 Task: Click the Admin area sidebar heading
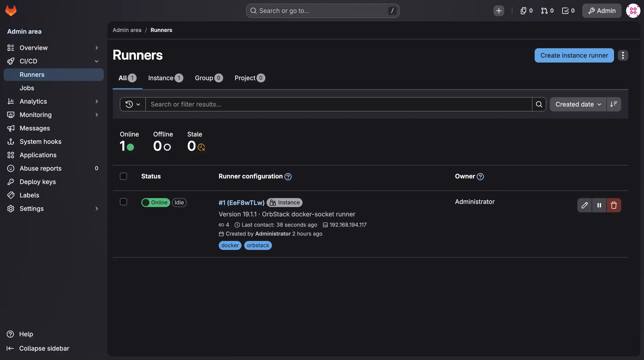pyautogui.click(x=24, y=31)
